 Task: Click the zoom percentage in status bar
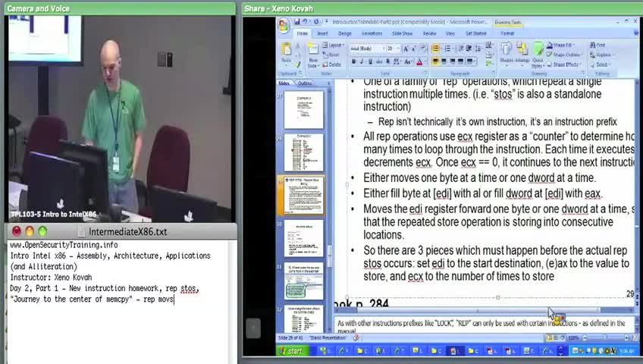[x=573, y=337]
